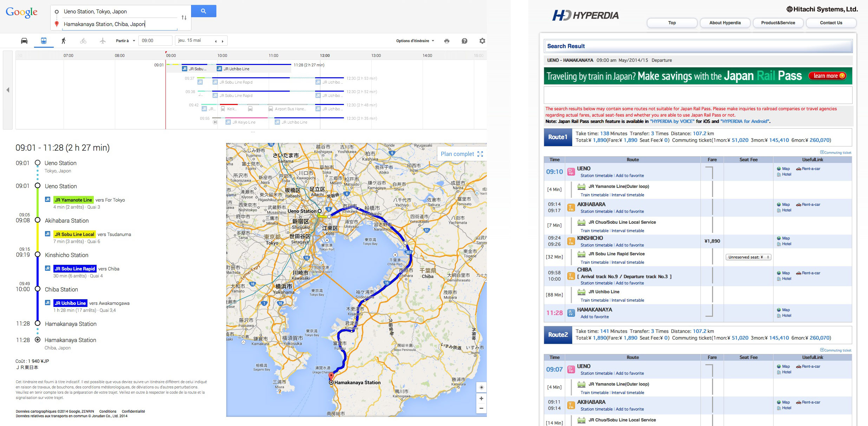This screenshot has height=426, width=868.
Task: Expand the map with Plan complet
Action: point(462,154)
